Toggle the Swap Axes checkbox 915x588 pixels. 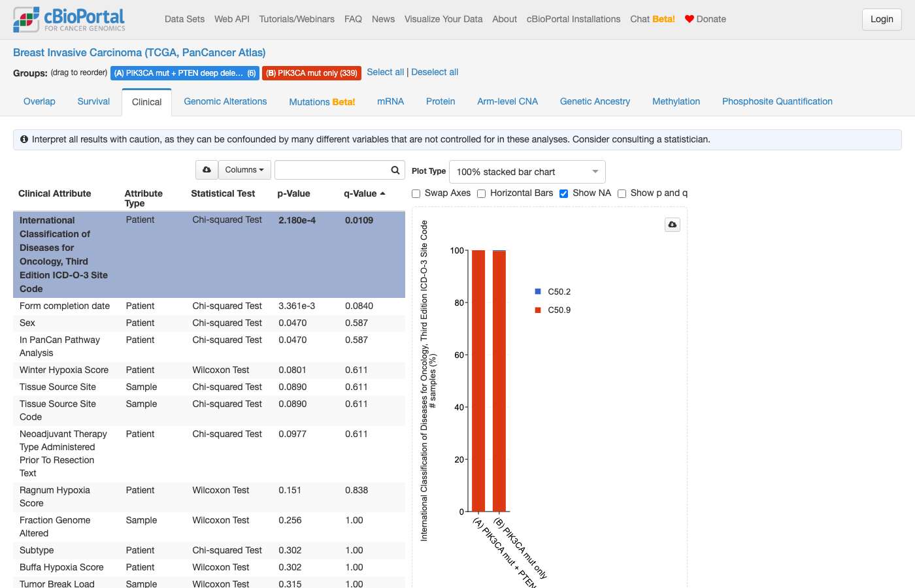point(416,193)
